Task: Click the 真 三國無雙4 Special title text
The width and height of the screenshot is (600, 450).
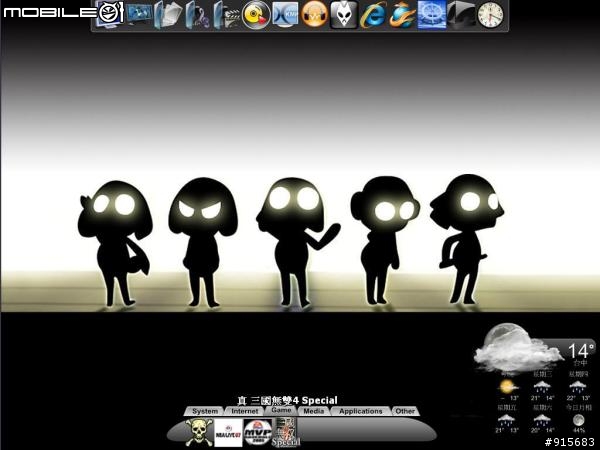Action: [x=287, y=401]
